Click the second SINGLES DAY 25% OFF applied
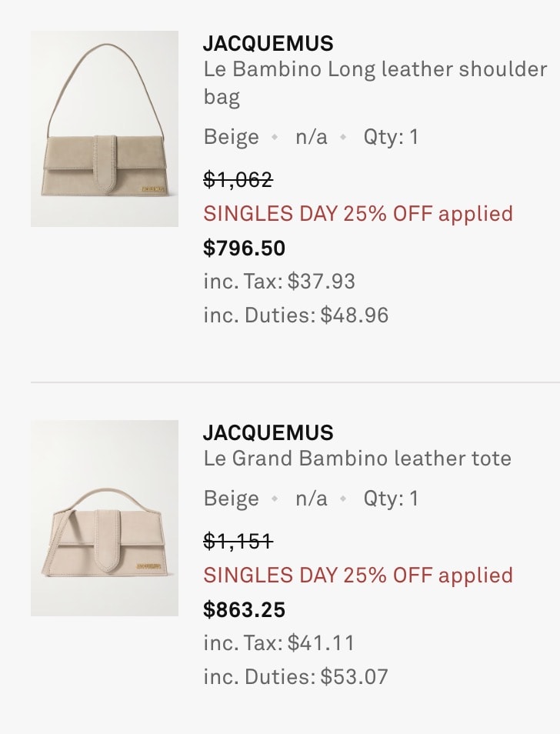The width and height of the screenshot is (560, 734). (x=358, y=575)
